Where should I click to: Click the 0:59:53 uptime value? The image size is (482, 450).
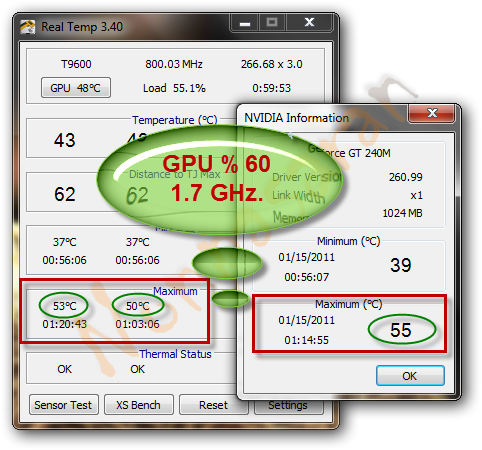click(271, 88)
